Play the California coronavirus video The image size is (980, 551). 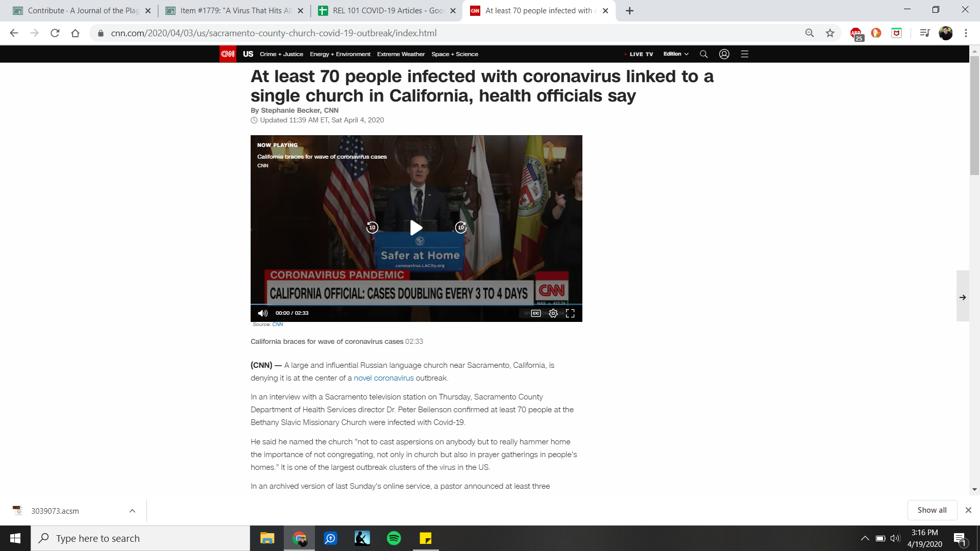tap(416, 228)
